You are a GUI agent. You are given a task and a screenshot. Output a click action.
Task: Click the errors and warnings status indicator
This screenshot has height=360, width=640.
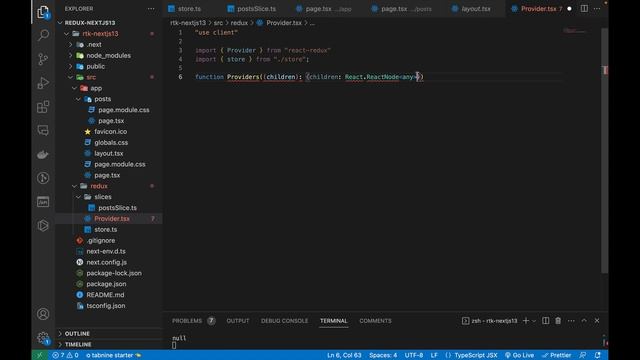pyautogui.click(x=65, y=355)
